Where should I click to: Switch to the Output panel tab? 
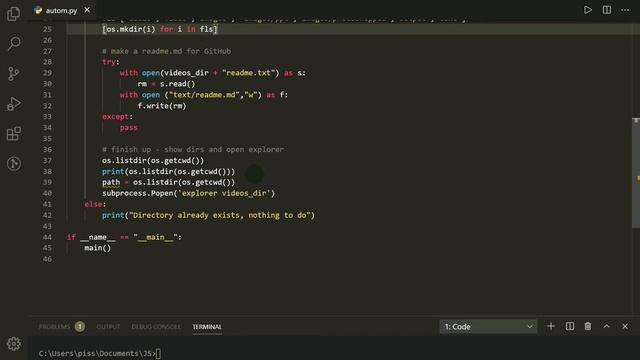[108, 327]
